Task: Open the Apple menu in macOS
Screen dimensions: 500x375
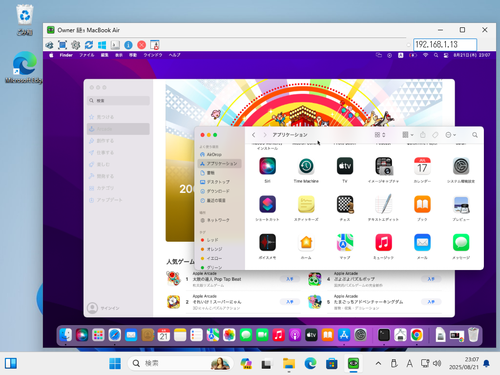Action: pos(51,55)
